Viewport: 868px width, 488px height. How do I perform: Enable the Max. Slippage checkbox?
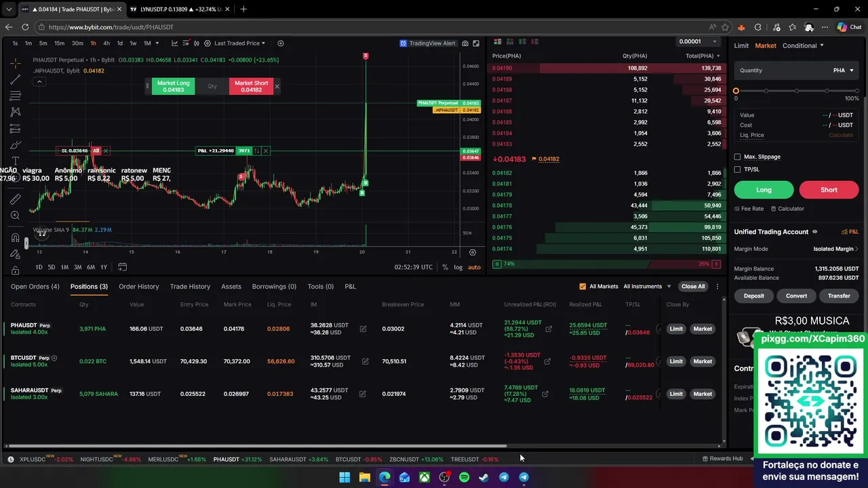click(737, 157)
